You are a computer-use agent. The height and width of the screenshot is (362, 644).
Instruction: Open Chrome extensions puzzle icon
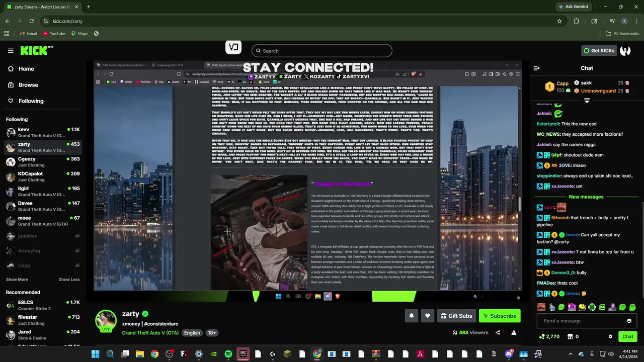[x=577, y=21]
